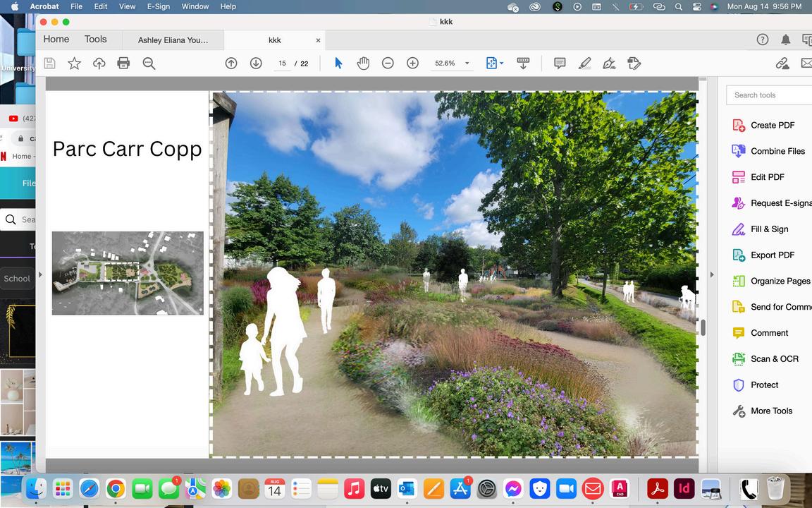This screenshot has width=812, height=508.
Task: Go to next page arrow
Action: 256,64
